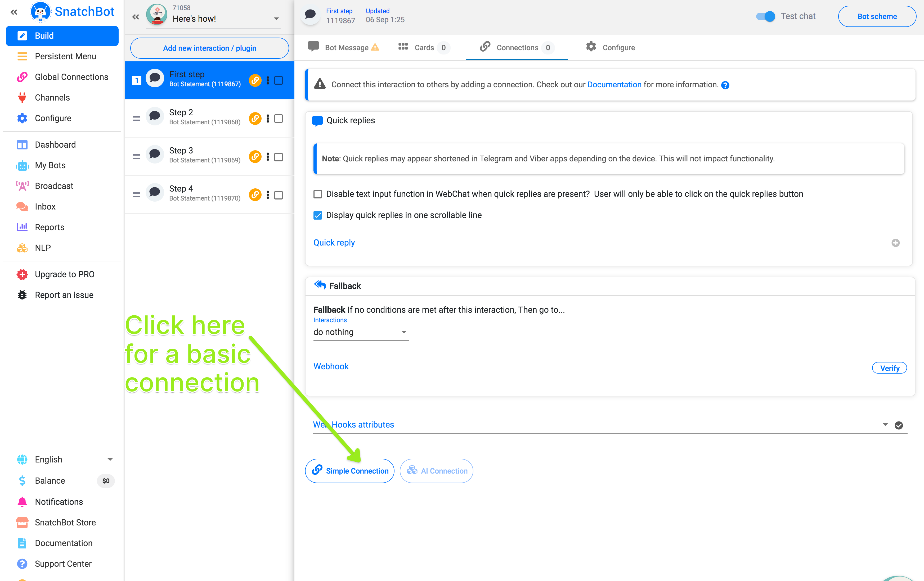Screen dimensions: 924x581
Task: Click the orange connection icon on Step 2
Action: [x=255, y=119]
